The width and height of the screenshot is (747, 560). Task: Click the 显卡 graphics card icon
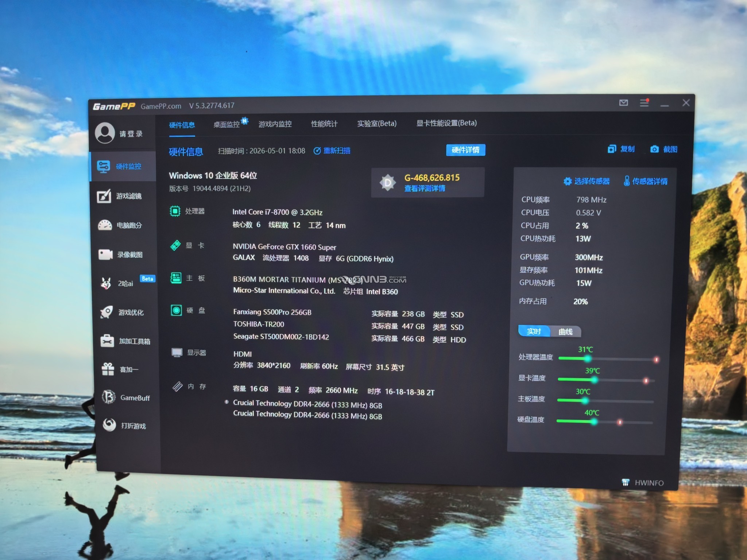tap(175, 245)
